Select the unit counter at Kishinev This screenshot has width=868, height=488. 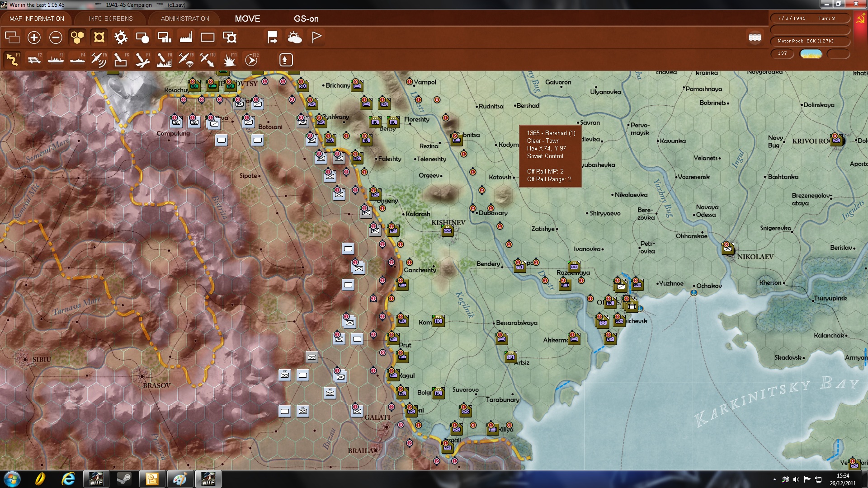448,230
